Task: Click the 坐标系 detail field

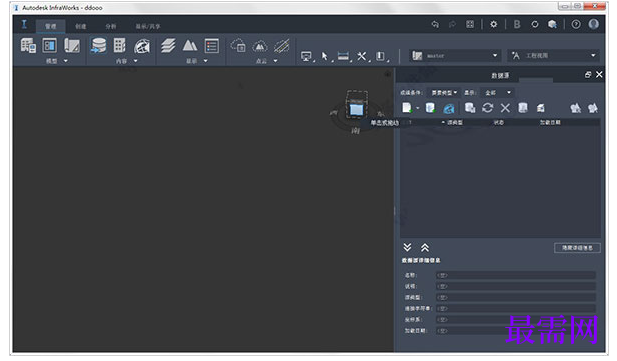Action: click(x=515, y=320)
